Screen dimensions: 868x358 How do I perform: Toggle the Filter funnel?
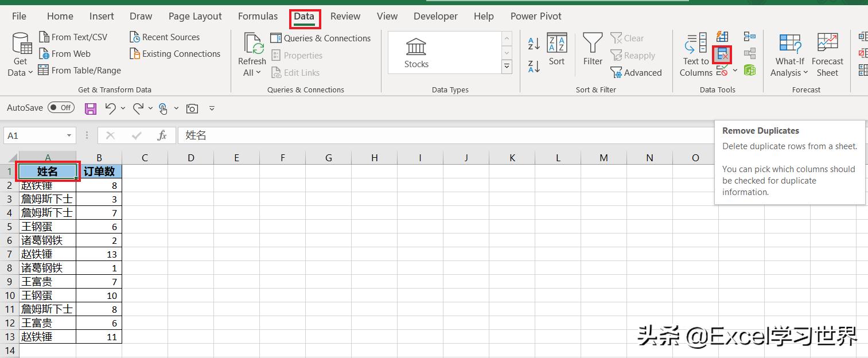tap(593, 50)
